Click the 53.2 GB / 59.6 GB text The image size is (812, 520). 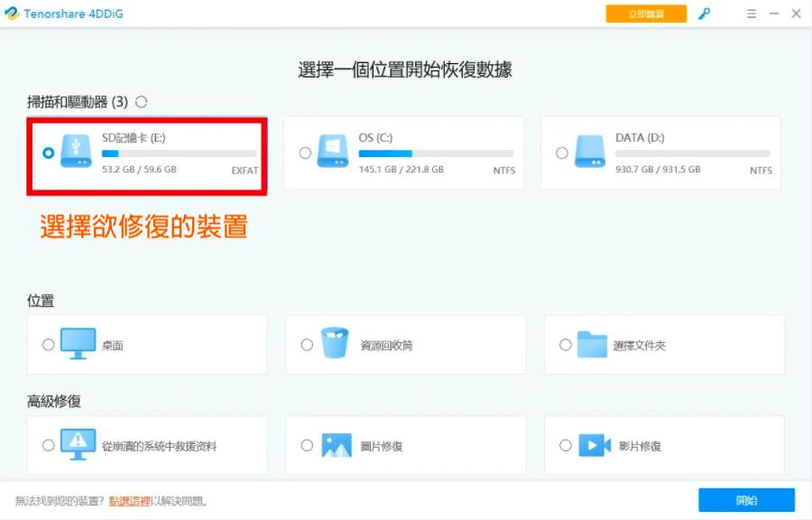coord(139,170)
